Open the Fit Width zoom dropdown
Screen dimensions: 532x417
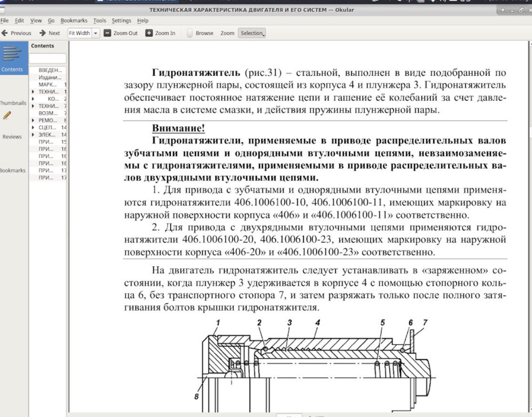click(x=96, y=33)
